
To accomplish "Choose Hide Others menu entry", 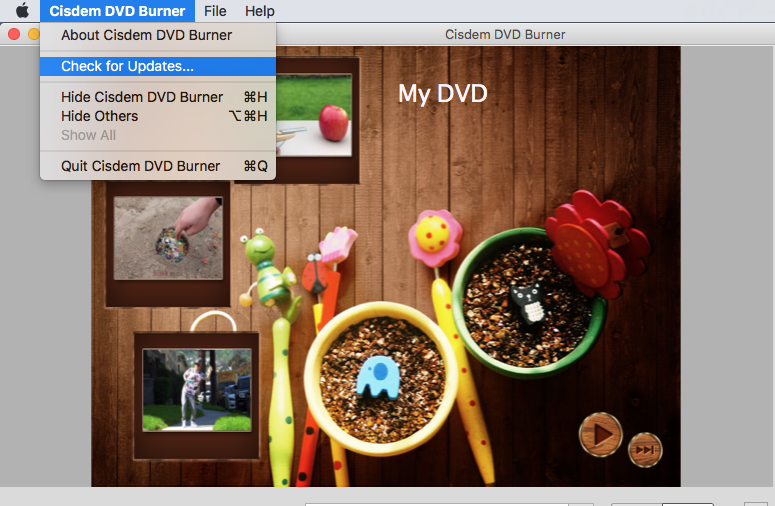I will pyautogui.click(x=158, y=116).
